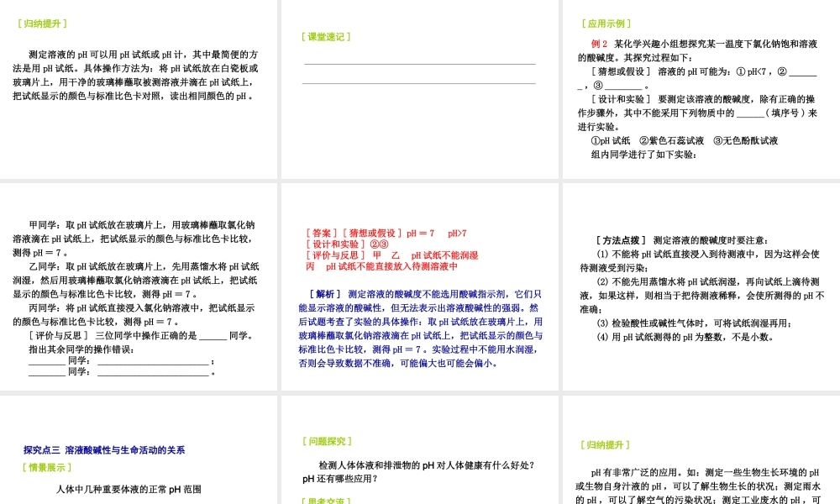Click the option line '①pH 试纸 ②紫色石蕊试液 ③无色酚酞试液'

tap(684, 141)
